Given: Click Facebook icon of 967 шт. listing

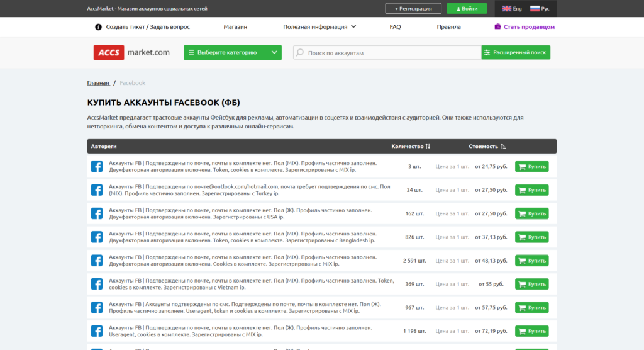Looking at the screenshot, I should [97, 307].
